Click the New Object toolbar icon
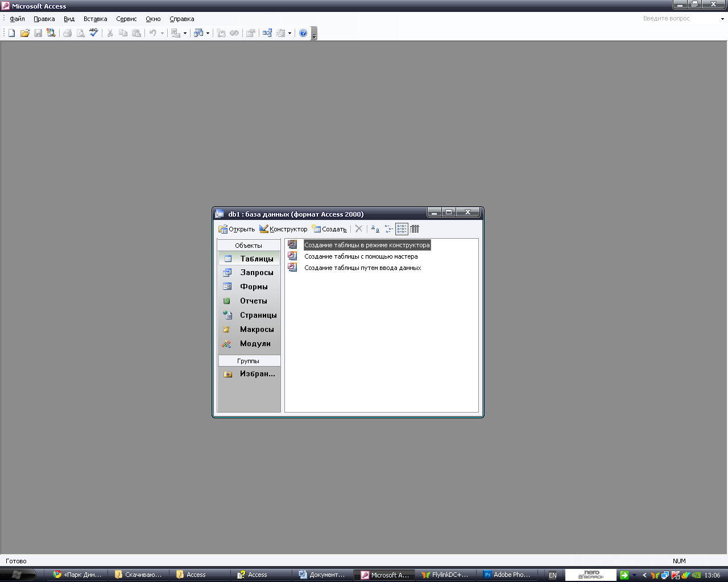728x582 pixels. (x=280, y=33)
